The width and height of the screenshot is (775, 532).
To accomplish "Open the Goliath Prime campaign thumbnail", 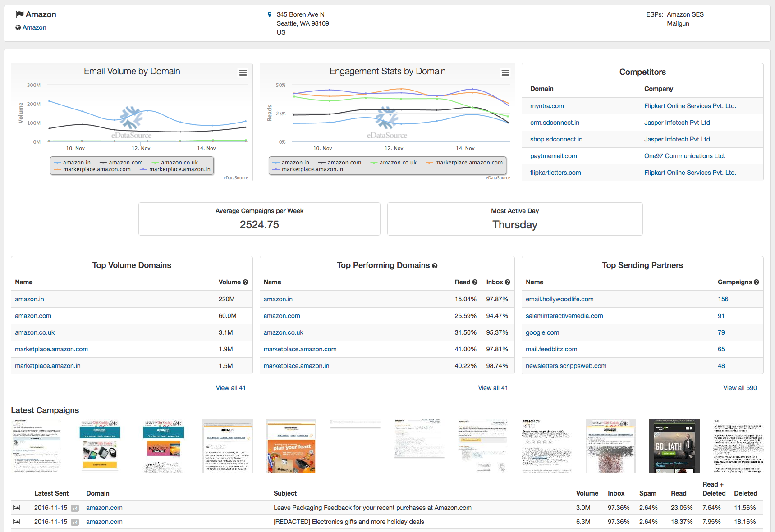I will pyautogui.click(x=674, y=446).
